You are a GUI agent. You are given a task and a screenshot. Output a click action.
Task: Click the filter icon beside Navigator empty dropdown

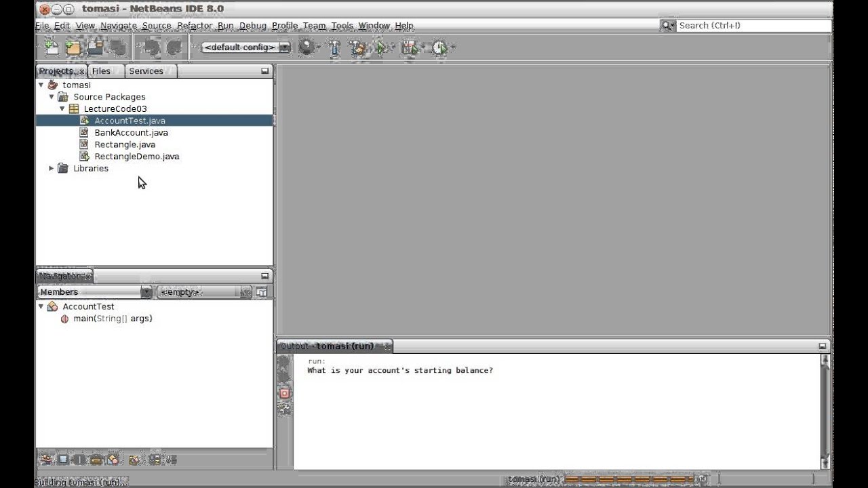(262, 292)
